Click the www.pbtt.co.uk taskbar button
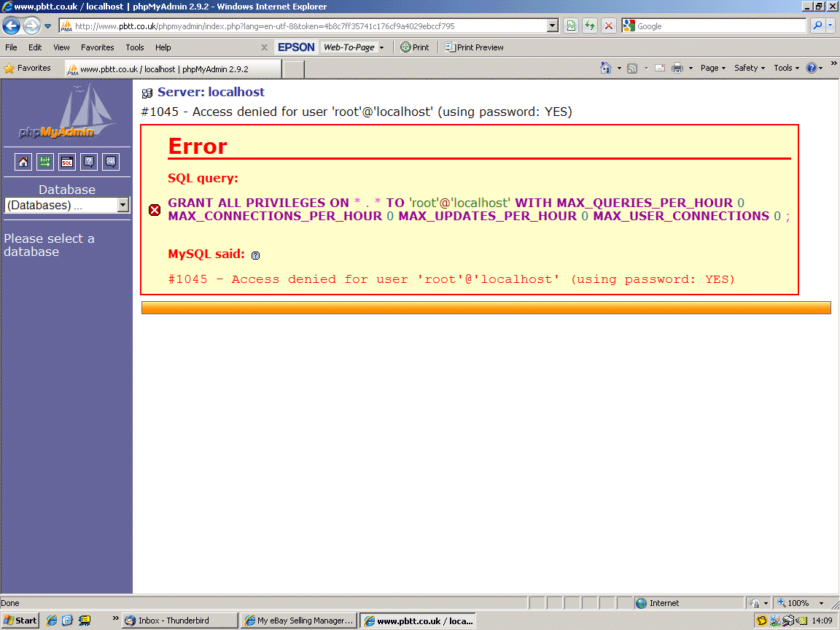840x630 pixels. click(418, 621)
